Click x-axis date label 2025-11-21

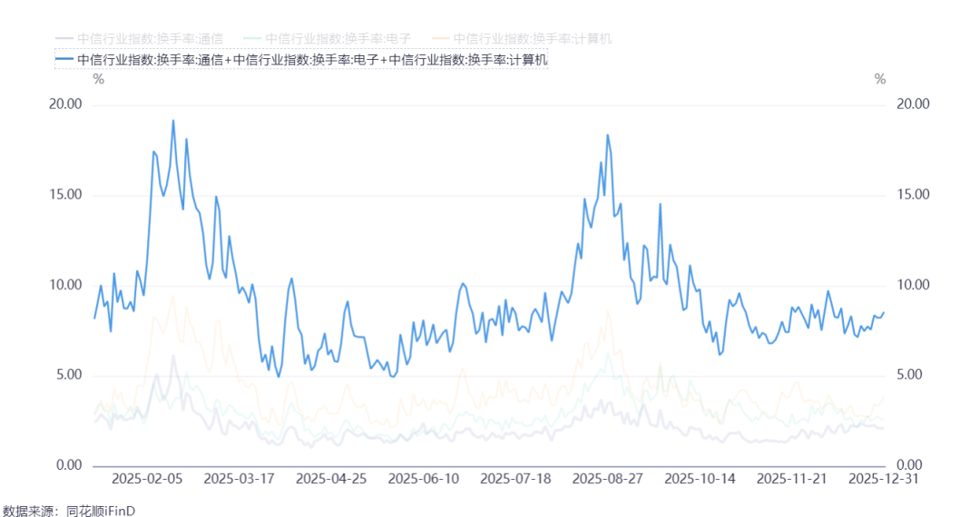[x=792, y=479]
